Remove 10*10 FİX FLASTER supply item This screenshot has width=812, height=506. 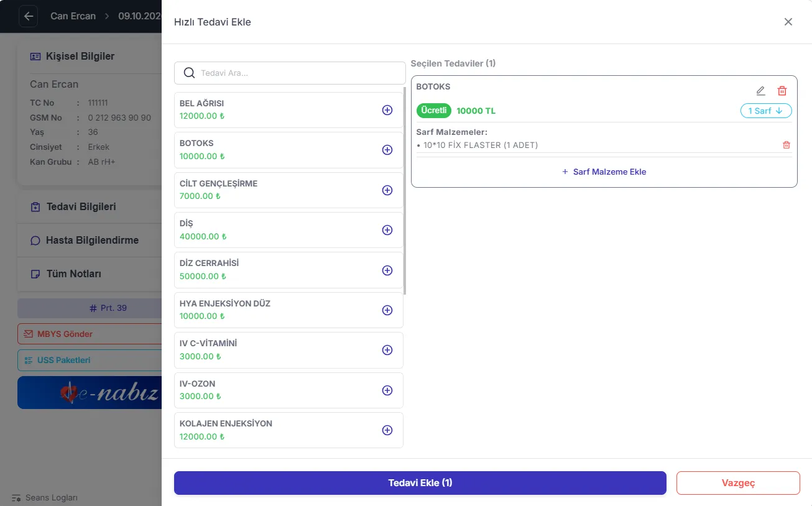(x=787, y=145)
